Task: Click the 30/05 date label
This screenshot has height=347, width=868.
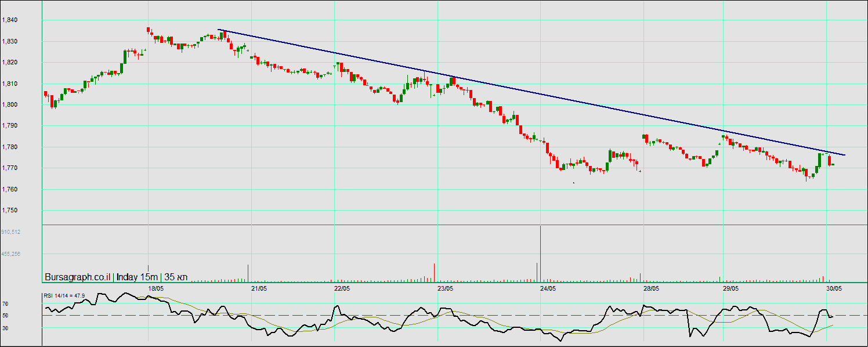Action: [834, 288]
